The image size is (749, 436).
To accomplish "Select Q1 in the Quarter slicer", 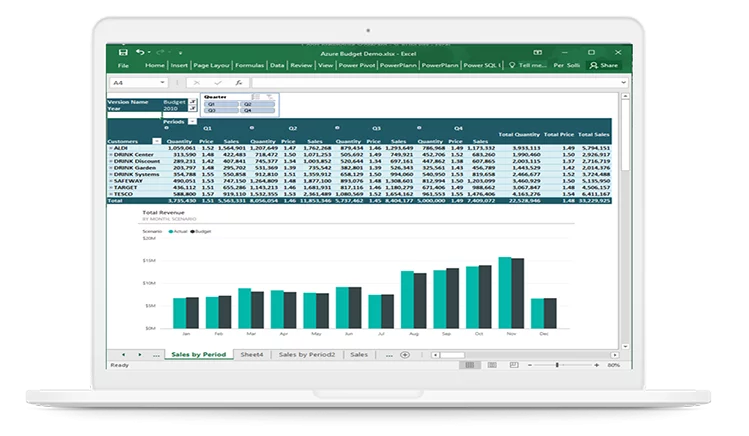I will coord(221,104).
